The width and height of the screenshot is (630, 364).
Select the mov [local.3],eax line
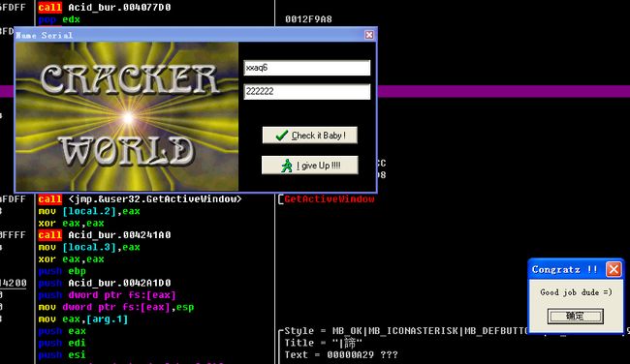click(x=89, y=247)
